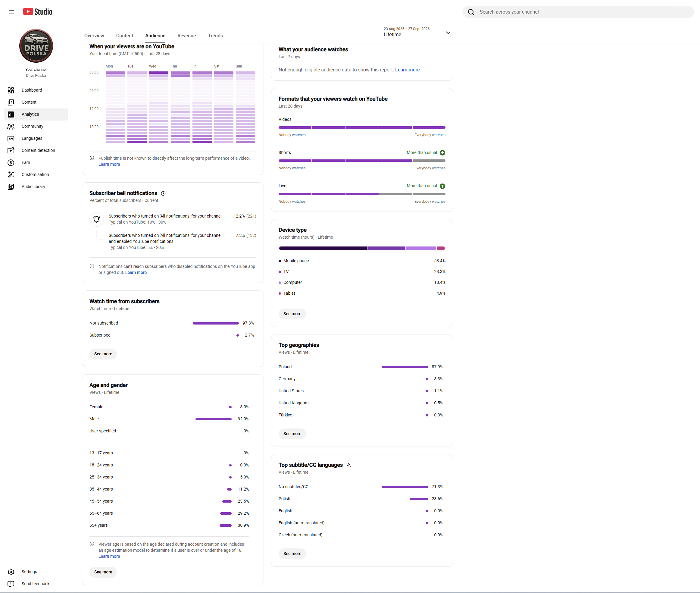This screenshot has width=700, height=593.
Task: Open Learn more link about viewer age
Action: tap(109, 556)
